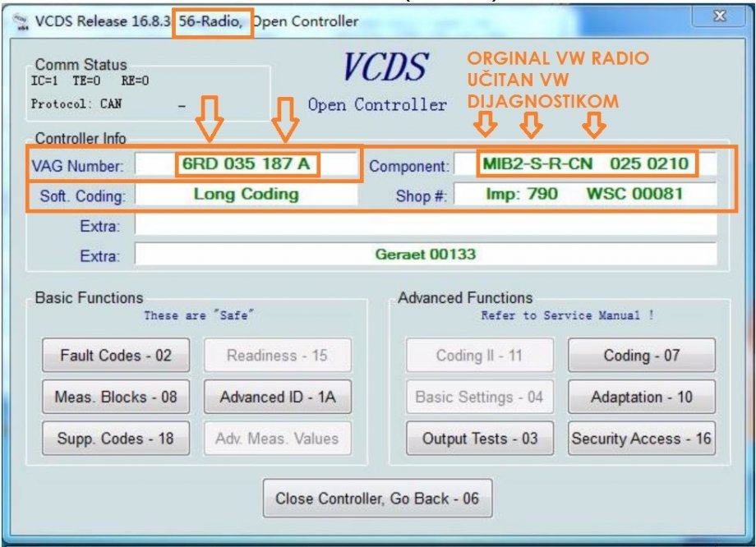Open Adaptation - 10
This screenshot has height=547, width=756.
tap(642, 397)
